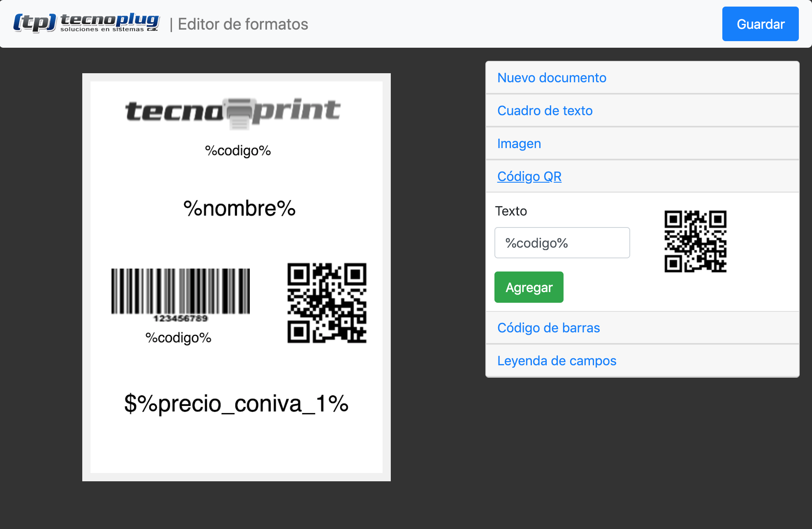
Task: Select the QR code on the label canvas
Action: pos(327,303)
